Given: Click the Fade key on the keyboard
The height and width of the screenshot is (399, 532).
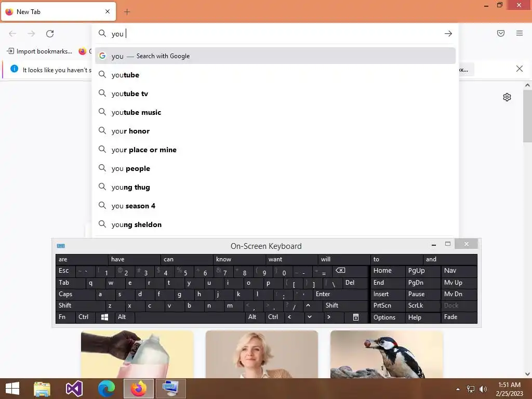Looking at the screenshot, I should (459, 317).
